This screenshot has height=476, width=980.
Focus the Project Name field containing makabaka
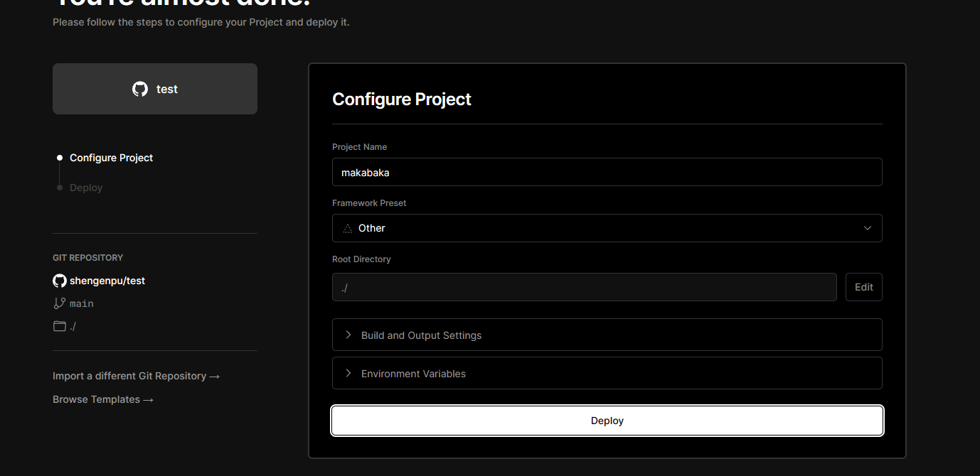pyautogui.click(x=607, y=172)
